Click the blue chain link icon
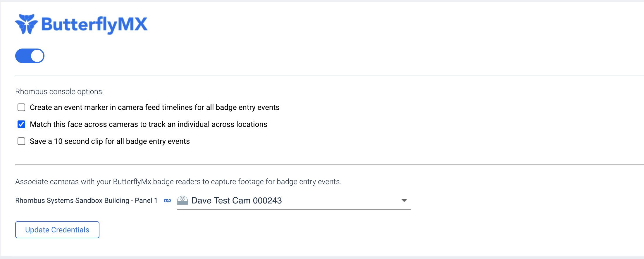Viewport: 644px width, 259px height. (167, 201)
